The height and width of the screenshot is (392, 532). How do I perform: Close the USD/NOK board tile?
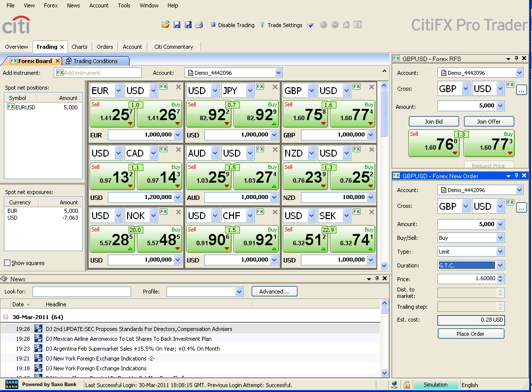click(178, 212)
